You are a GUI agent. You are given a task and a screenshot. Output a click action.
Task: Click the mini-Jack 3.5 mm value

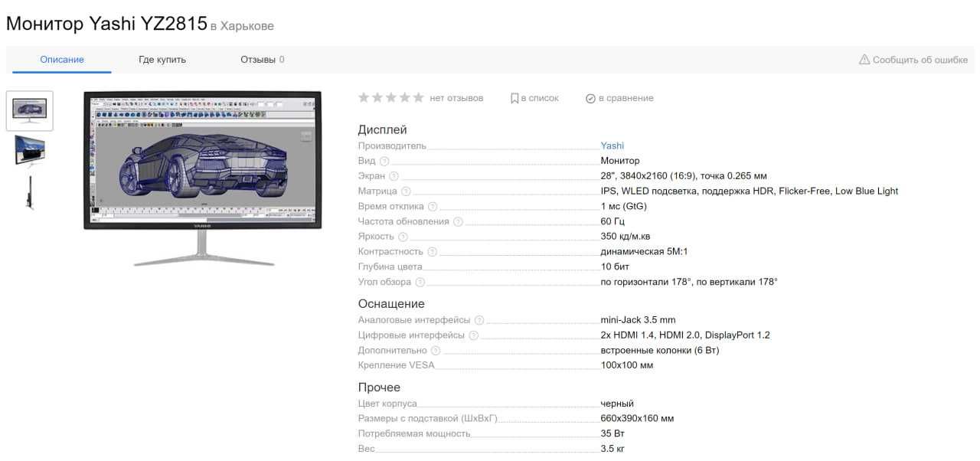click(x=639, y=320)
